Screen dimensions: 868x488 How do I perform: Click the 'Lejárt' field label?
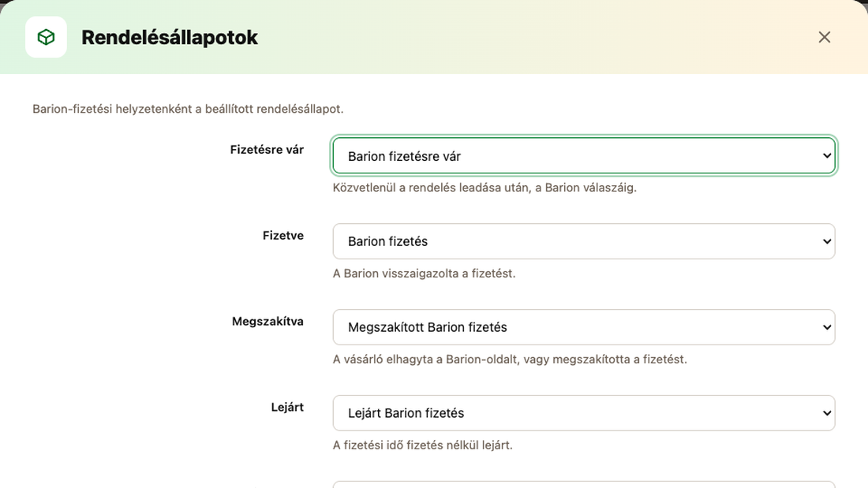(x=287, y=408)
